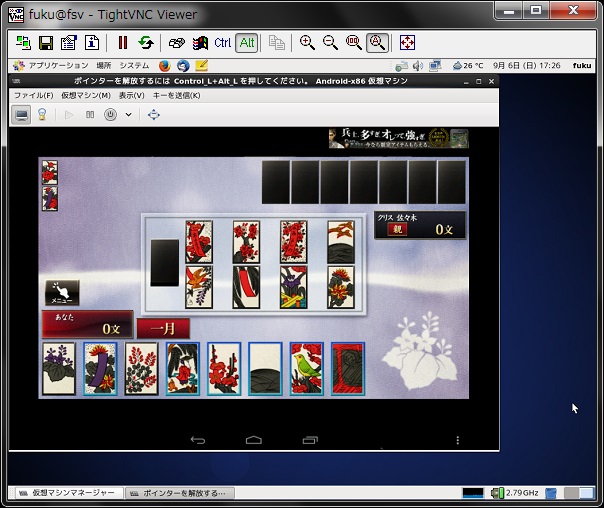The width and height of the screenshot is (604, 508).
Task: Click the TightVNC pause button
Action: click(123, 42)
